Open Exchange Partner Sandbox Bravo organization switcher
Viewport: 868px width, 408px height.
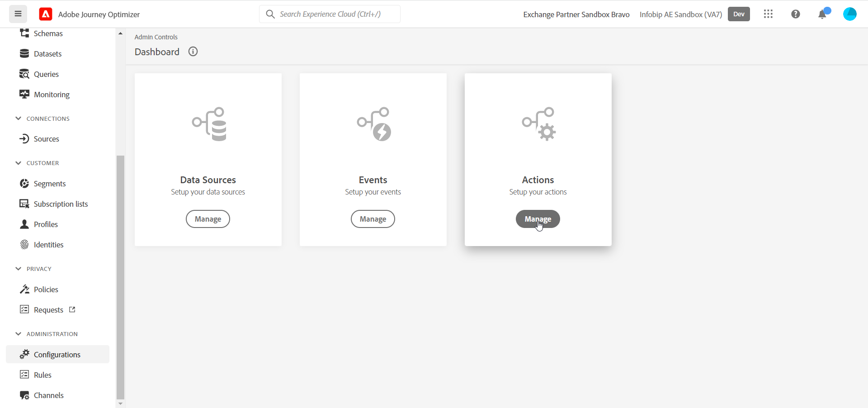coord(576,14)
